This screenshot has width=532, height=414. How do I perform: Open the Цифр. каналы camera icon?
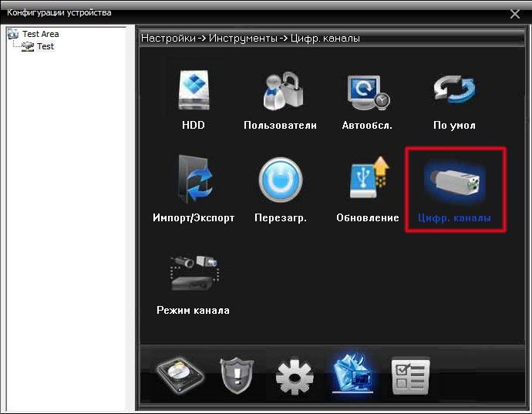pyautogui.click(x=455, y=183)
